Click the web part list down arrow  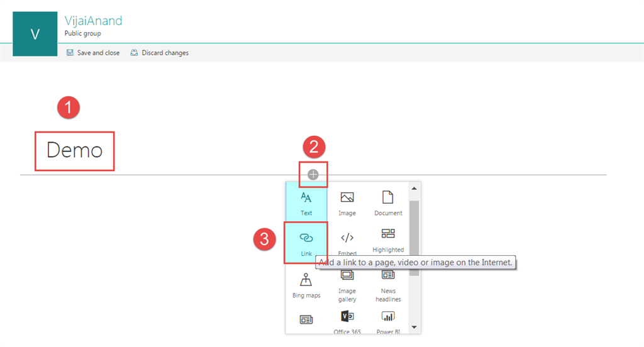[414, 328]
